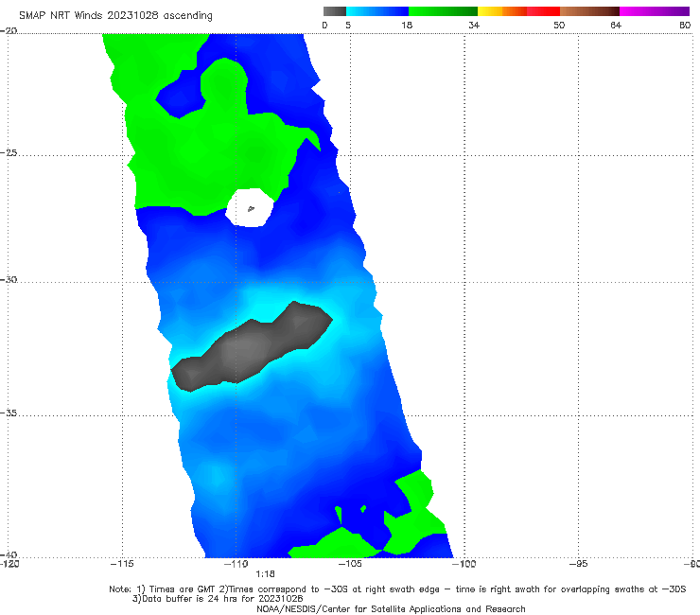Click the longitude label '-115'

pyautogui.click(x=122, y=564)
